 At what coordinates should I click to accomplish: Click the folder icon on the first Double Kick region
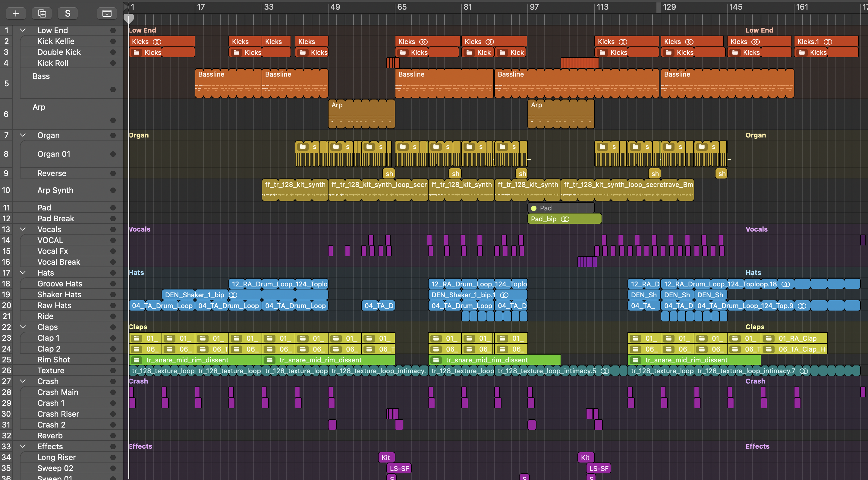(137, 52)
